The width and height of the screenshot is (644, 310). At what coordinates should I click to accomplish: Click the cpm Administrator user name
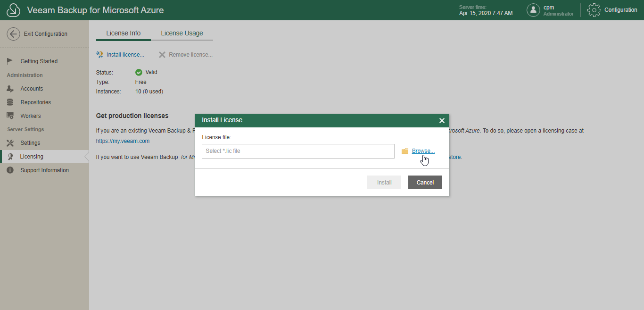[x=559, y=10]
